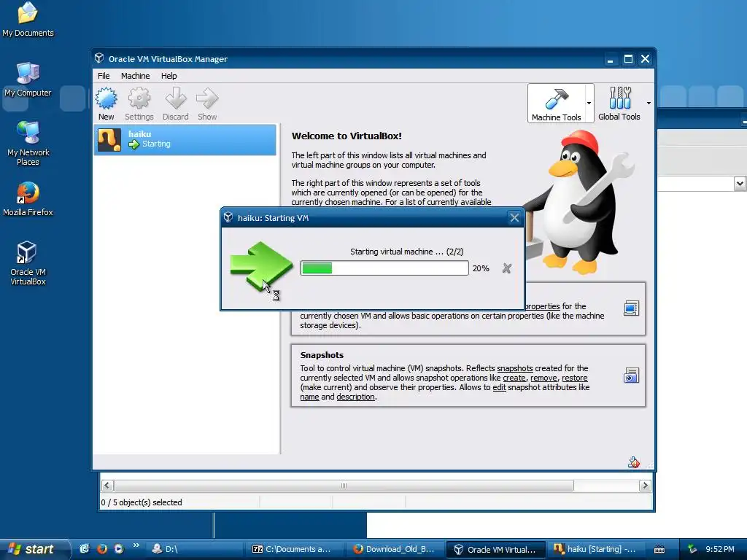Maximize the VirtualBox Manager window
The height and width of the screenshot is (560, 747).
(628, 59)
